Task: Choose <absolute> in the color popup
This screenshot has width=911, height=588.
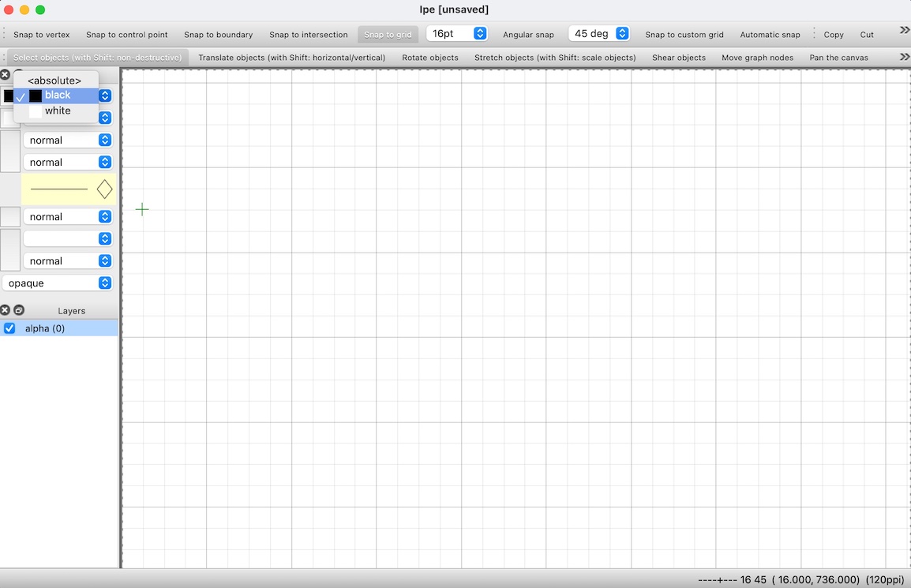Action: pyautogui.click(x=54, y=81)
